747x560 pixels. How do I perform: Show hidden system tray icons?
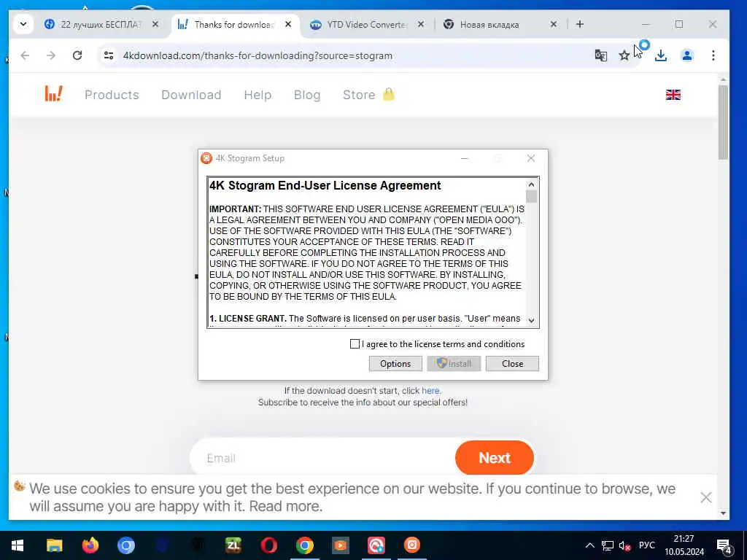589,545
